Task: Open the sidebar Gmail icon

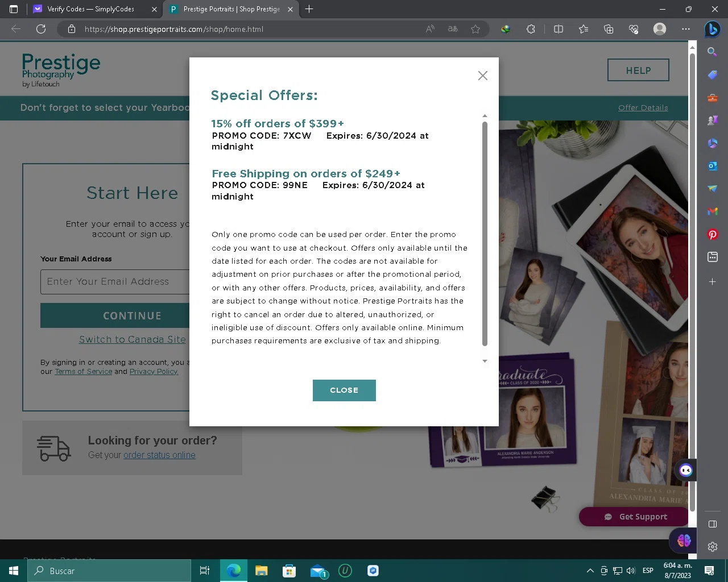Action: (712, 211)
